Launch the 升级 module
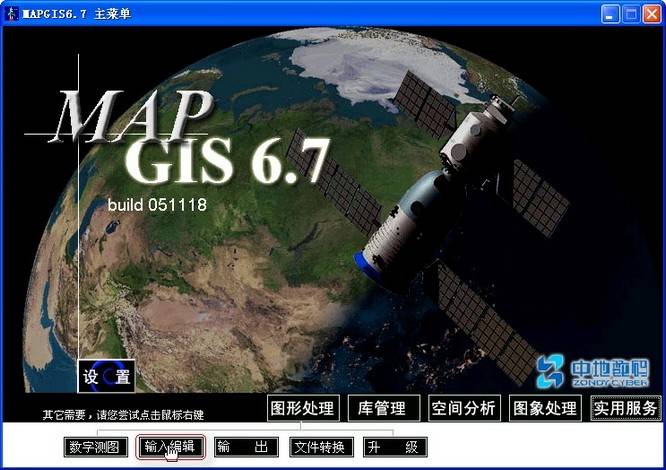This screenshot has height=470, width=666. [x=395, y=447]
